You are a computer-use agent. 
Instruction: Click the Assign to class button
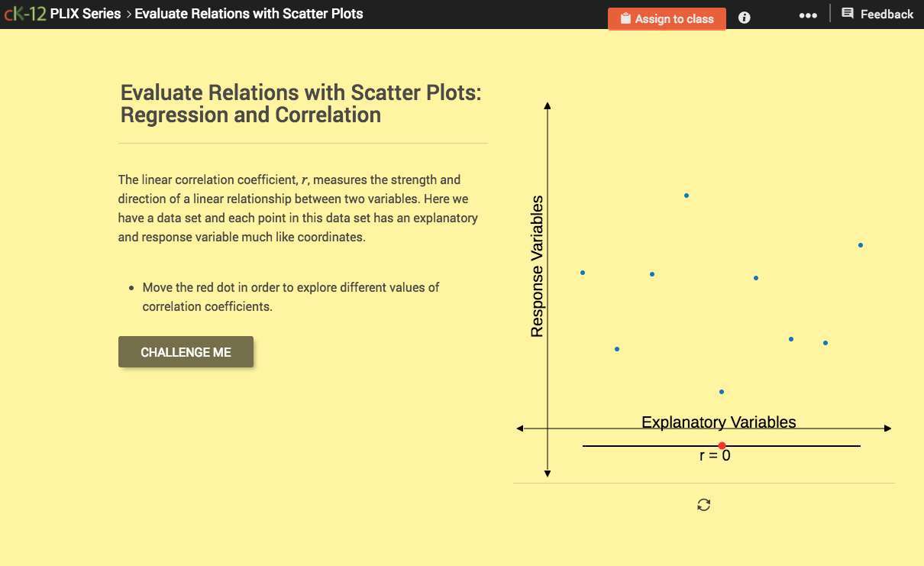667,18
